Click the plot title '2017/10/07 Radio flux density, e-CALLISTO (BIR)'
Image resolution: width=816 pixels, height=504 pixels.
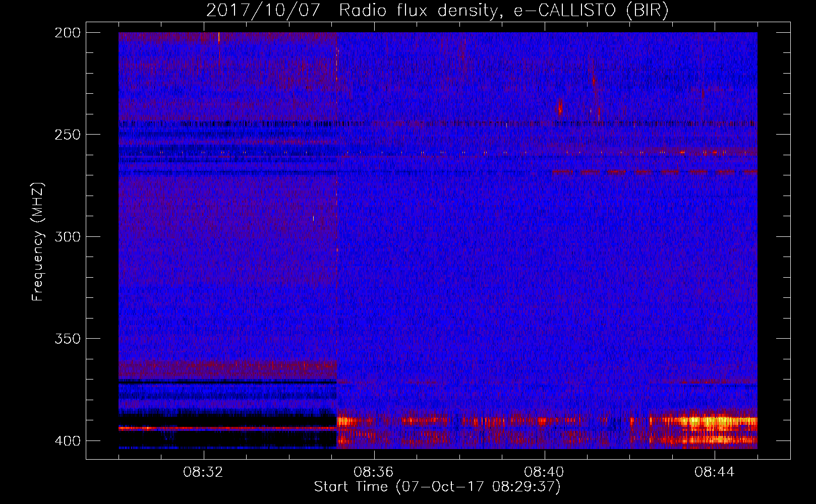coord(437,10)
